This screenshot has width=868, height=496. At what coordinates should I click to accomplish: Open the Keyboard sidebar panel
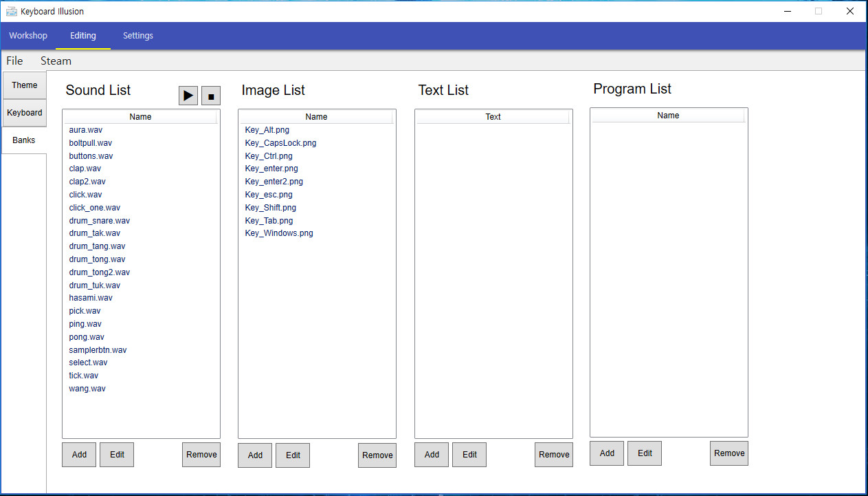(x=24, y=112)
